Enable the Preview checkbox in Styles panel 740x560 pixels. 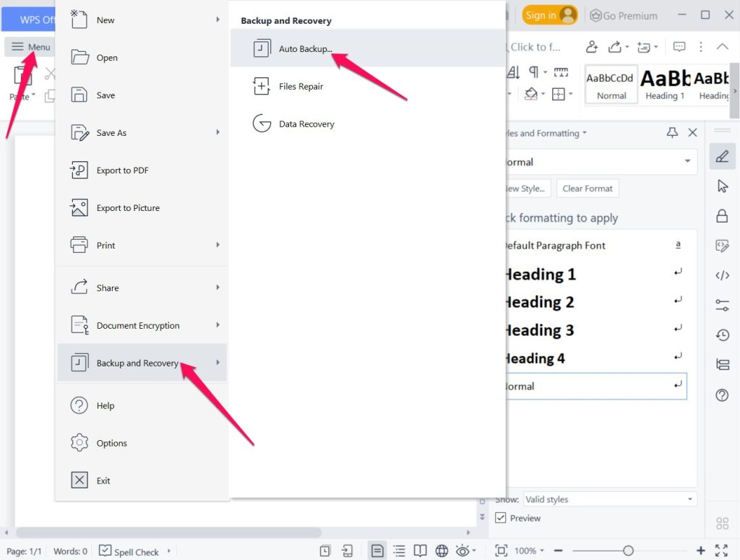pos(501,518)
